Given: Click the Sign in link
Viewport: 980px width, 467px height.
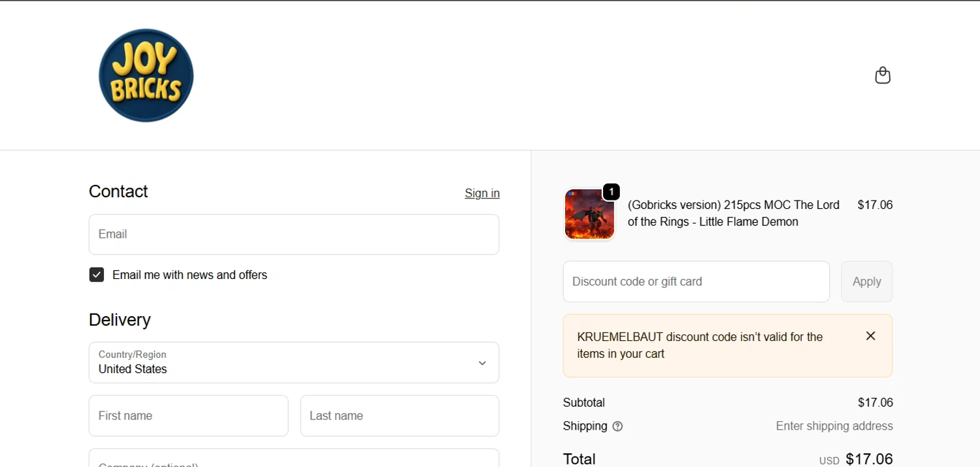Looking at the screenshot, I should tap(482, 193).
